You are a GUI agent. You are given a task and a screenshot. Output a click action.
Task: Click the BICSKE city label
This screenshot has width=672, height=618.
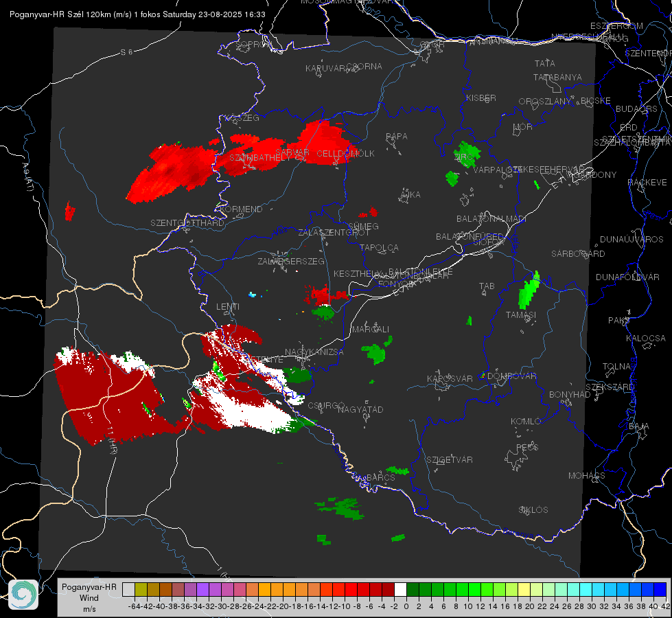(x=596, y=101)
